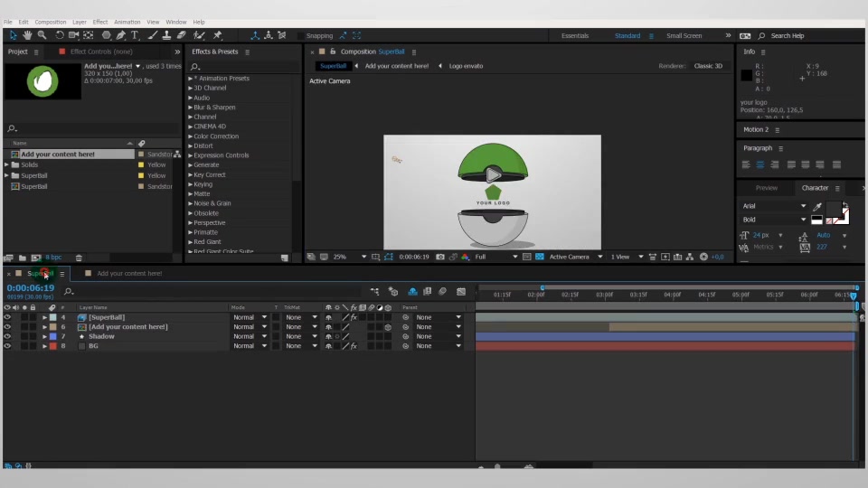Open the Arial font family dropdown
Viewport: 868px width, 488px height.
(774, 206)
